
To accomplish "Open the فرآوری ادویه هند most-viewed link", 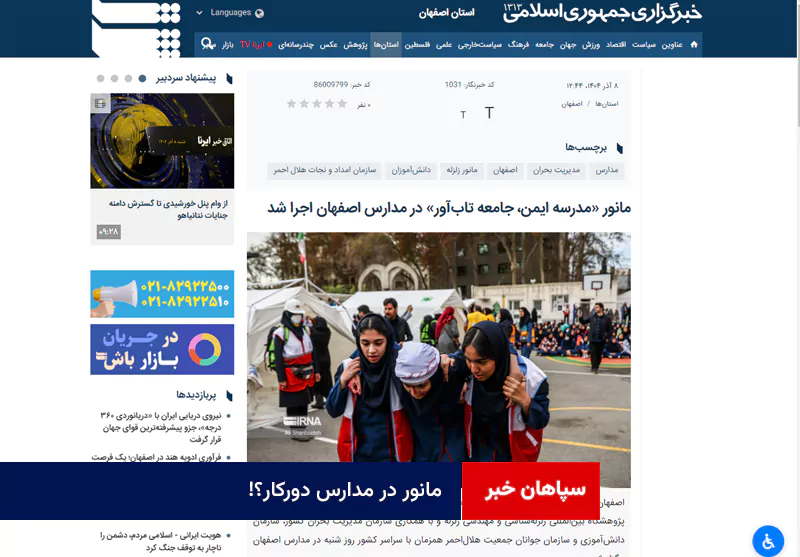I will click(x=157, y=457).
